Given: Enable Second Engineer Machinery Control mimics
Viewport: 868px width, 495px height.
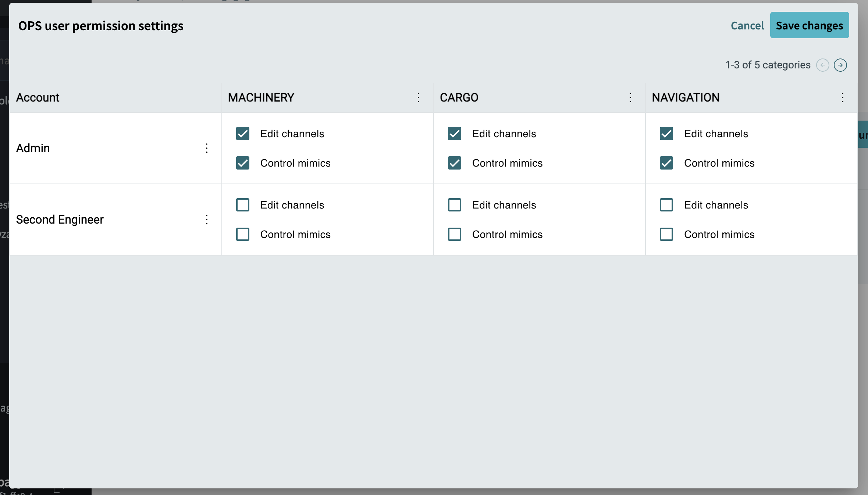Looking at the screenshot, I should pyautogui.click(x=243, y=234).
